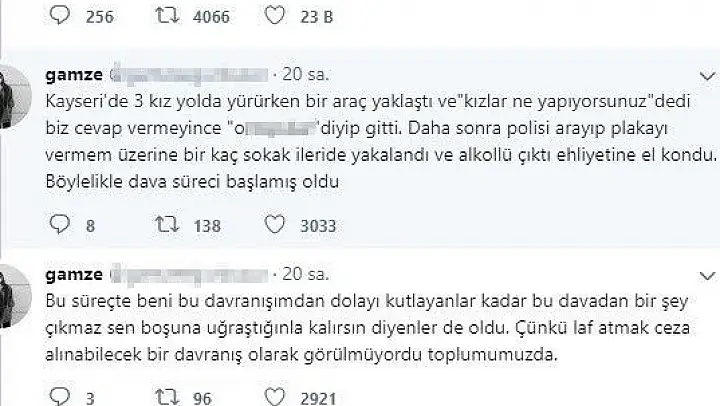This screenshot has height=406, width=720.
Task: Retweet the post with 4066 retweets
Action: [167, 15]
